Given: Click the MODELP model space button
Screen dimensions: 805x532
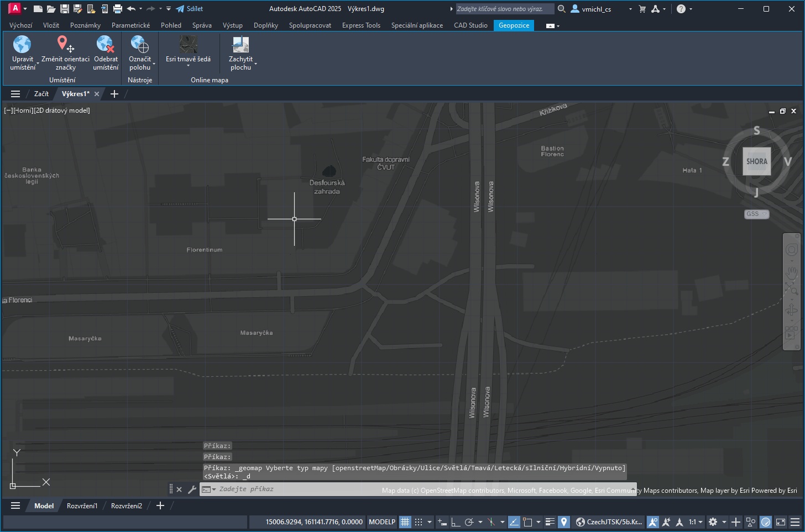Looking at the screenshot, I should 382,522.
